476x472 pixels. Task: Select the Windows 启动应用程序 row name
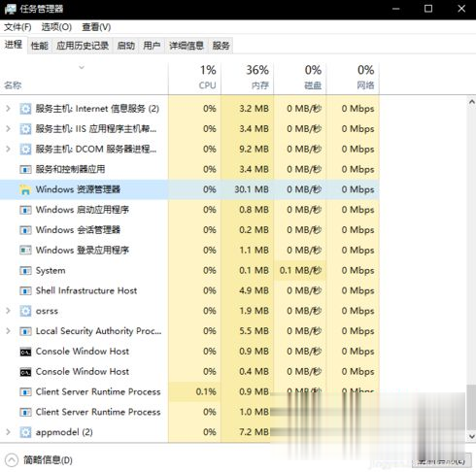pyautogui.click(x=83, y=210)
